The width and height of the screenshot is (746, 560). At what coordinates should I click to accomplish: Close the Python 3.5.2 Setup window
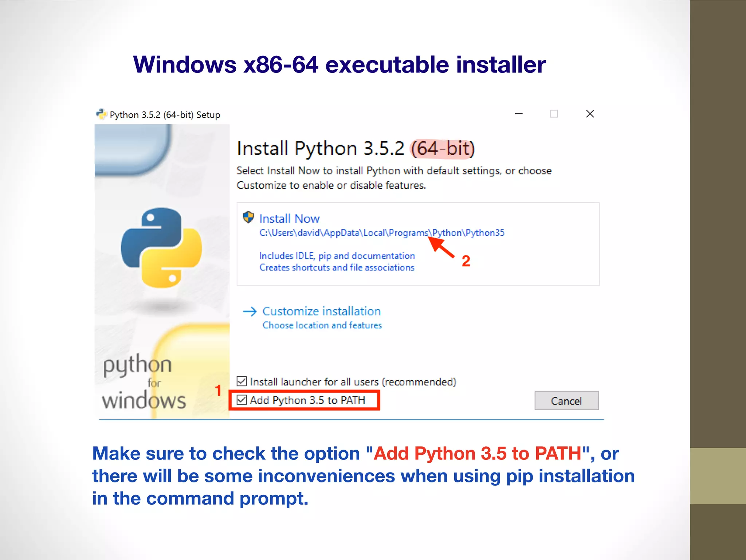(590, 114)
